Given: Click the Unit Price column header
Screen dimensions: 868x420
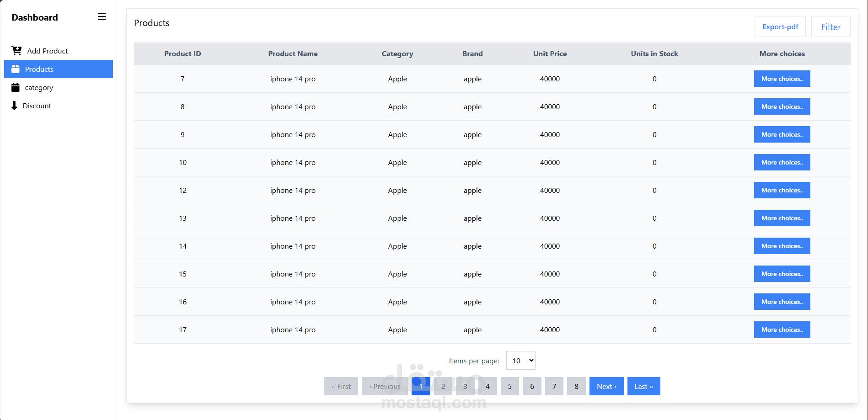Looking at the screenshot, I should (550, 53).
